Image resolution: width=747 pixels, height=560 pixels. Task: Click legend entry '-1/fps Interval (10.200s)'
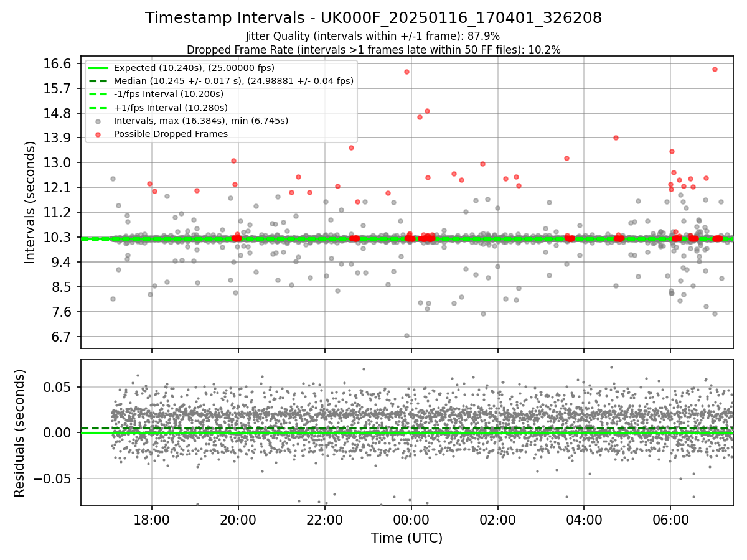click(x=169, y=94)
